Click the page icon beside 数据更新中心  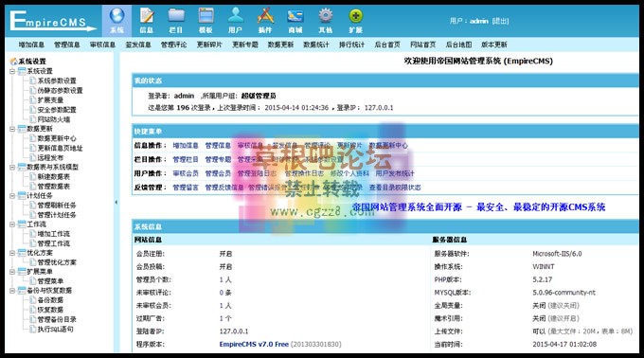(33, 138)
